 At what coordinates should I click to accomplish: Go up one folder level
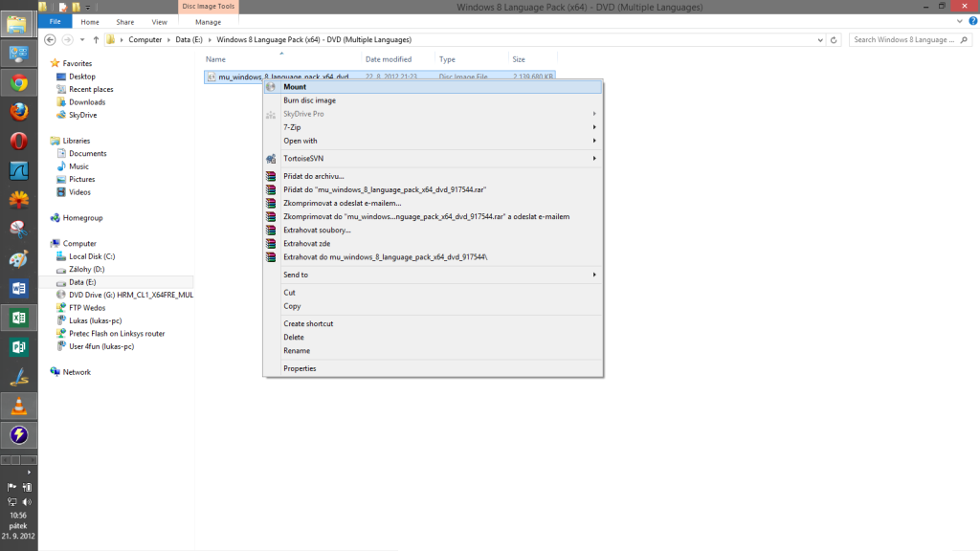click(96, 39)
